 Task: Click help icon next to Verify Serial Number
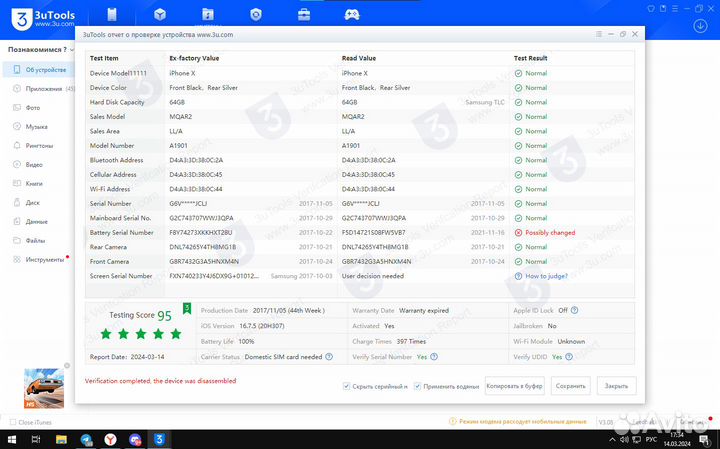434,357
